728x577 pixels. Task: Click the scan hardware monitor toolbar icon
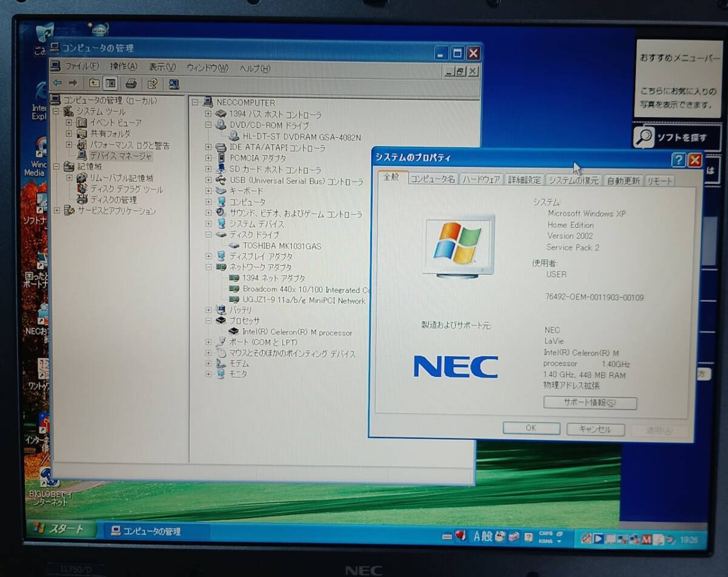[x=174, y=84]
